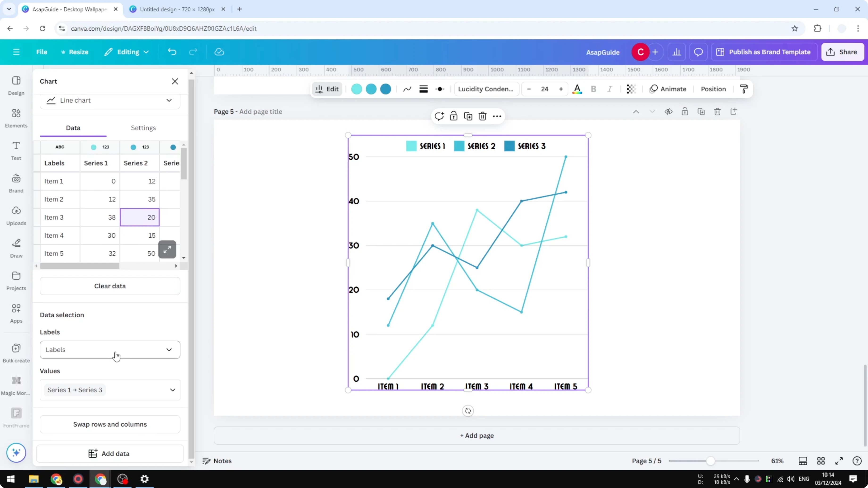Select the light teal series color swatch
The height and width of the screenshot is (488, 868).
pyautogui.click(x=356, y=89)
